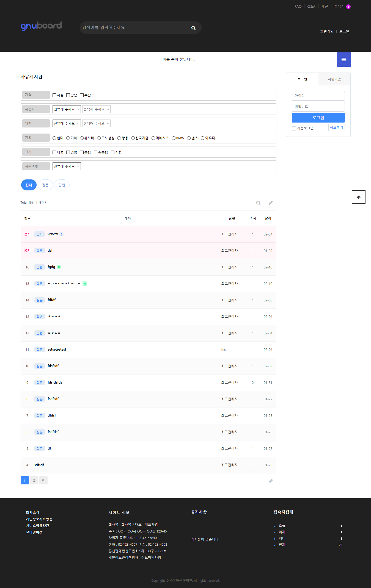Click the pencil write icon above the list
The width and height of the screenshot is (371, 588).
[271, 203]
